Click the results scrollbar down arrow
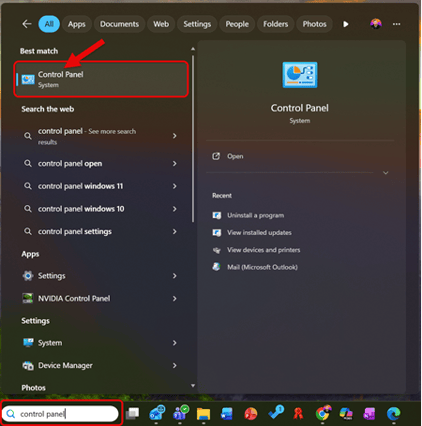Viewport: 422px width, 426px height. click(193, 386)
